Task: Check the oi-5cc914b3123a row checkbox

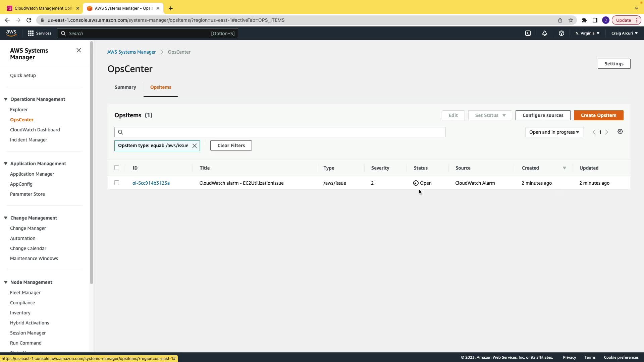Action: coord(117,183)
